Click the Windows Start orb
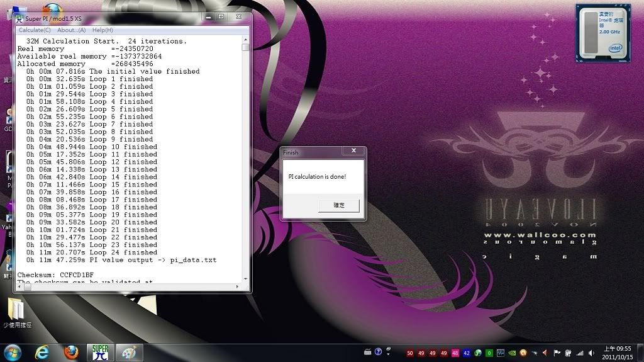 click(12, 352)
